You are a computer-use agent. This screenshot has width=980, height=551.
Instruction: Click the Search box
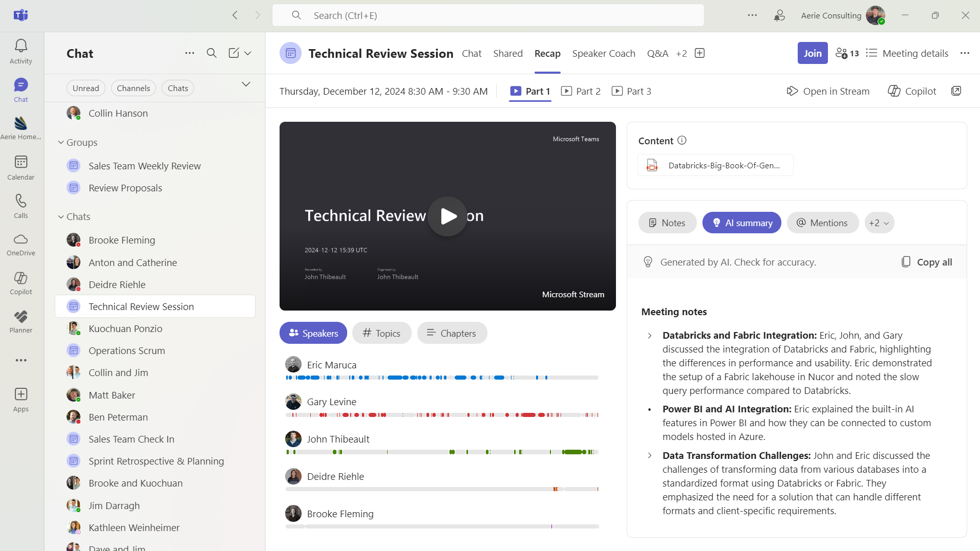[488, 15]
